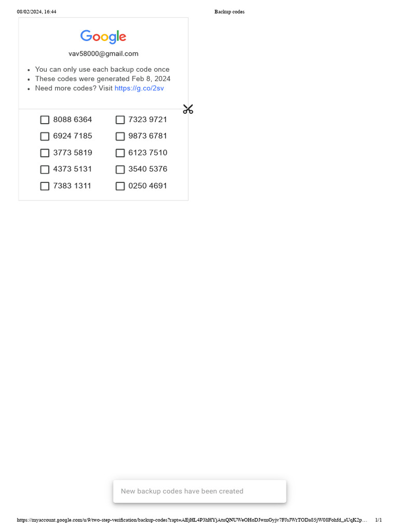Click the scissors cut-line icon
The height and width of the screenshot is (532, 399).
coord(188,109)
